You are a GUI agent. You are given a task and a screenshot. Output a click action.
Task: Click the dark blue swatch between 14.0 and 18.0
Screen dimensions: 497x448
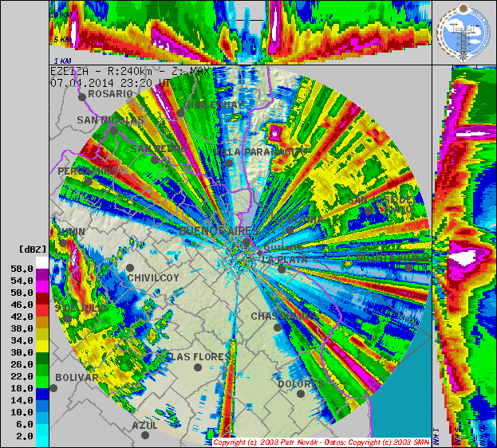click(x=42, y=395)
